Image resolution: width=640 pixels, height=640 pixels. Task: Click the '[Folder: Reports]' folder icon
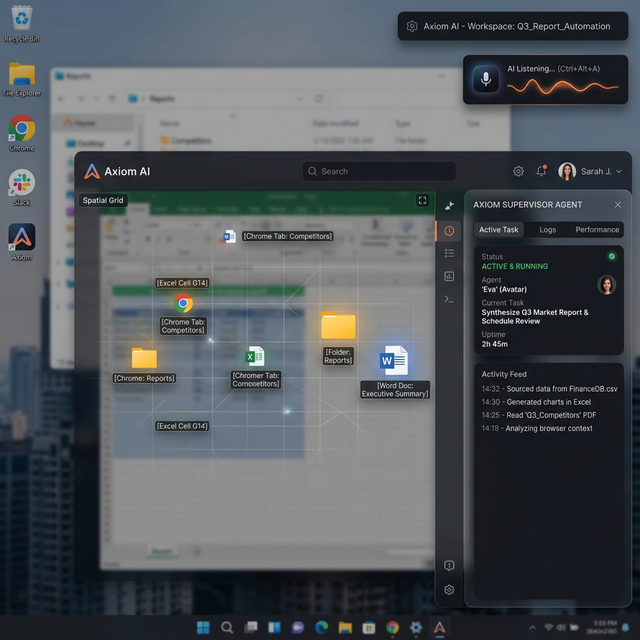[x=338, y=325]
